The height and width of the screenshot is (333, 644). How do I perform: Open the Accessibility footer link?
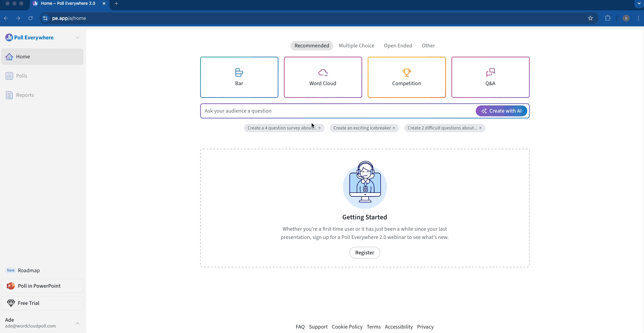(399, 327)
